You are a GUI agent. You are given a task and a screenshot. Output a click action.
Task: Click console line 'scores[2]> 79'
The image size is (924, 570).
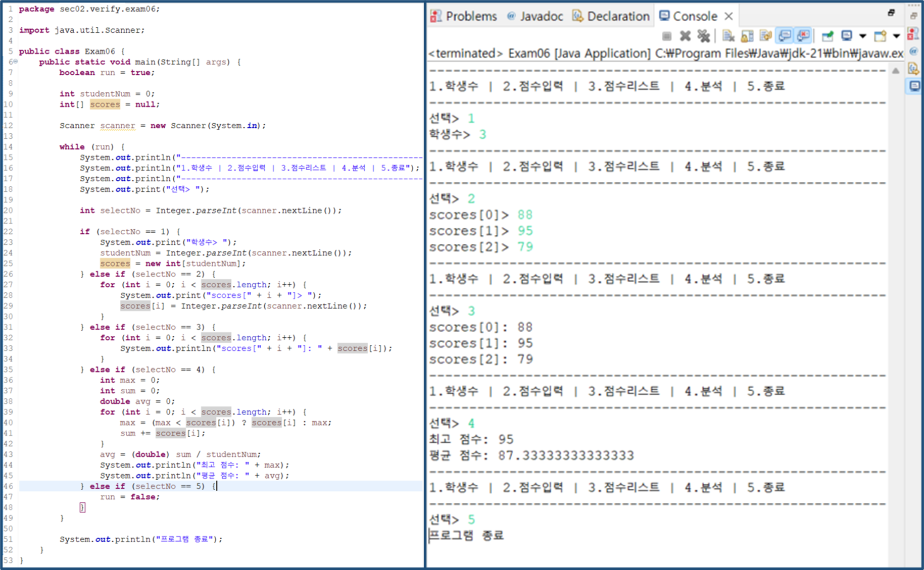pyautogui.click(x=481, y=247)
